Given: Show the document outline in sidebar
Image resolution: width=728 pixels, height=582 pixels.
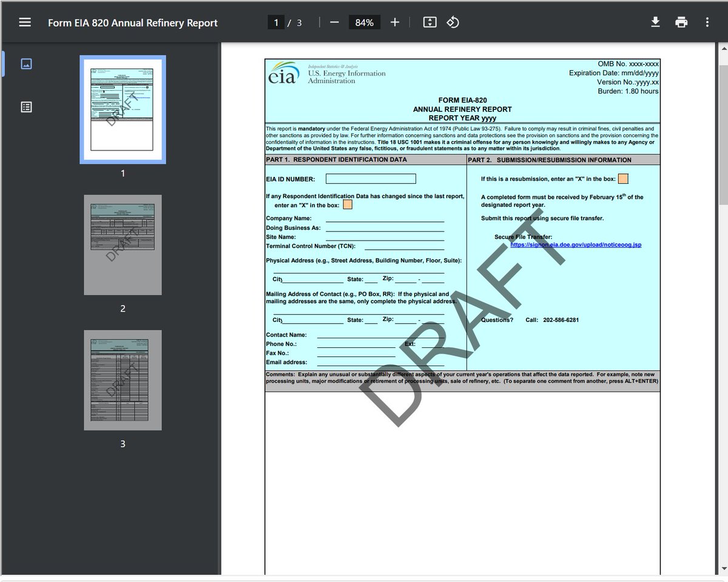Looking at the screenshot, I should pyautogui.click(x=26, y=107).
